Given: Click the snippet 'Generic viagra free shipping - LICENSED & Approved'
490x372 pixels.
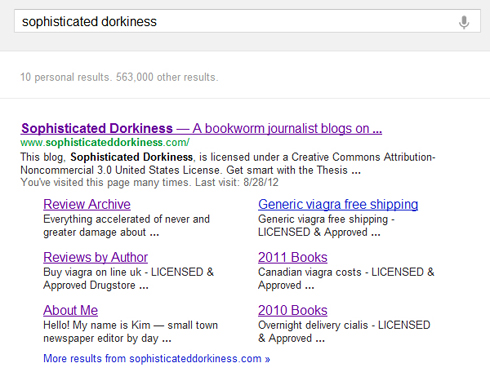Looking at the screenshot, I should coord(326,226).
